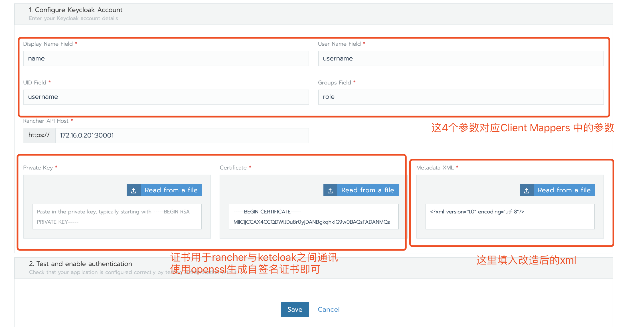Click the Certificate upload icon
Viewport: 644px width, 327px height.
click(330, 190)
